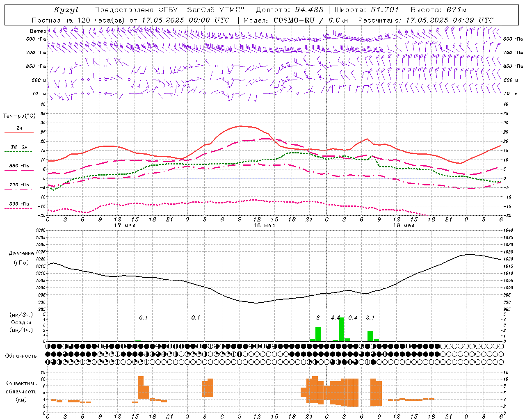525x420 pixels.
Task: Click the "(мм/1ч.)" precipitation unit label
Action: [x=21, y=330]
